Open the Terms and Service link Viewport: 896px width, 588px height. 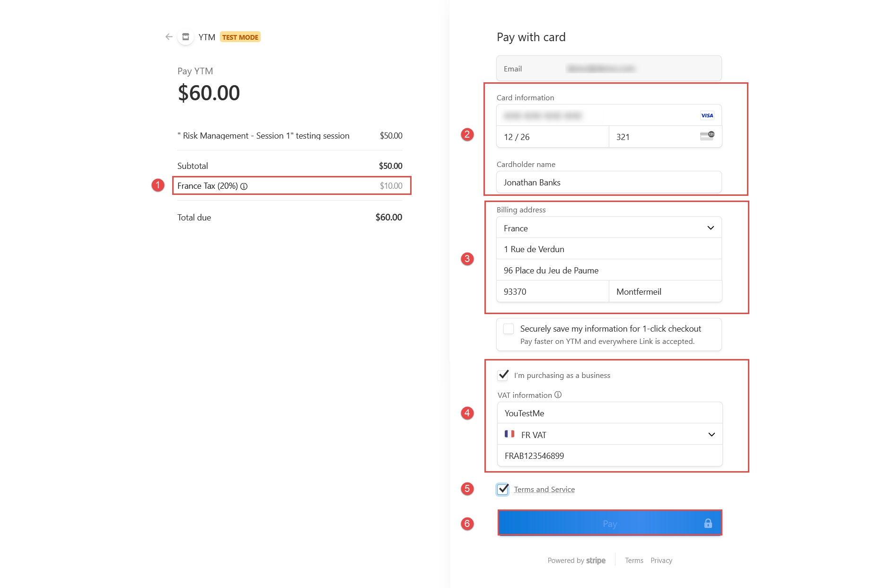[x=545, y=490]
